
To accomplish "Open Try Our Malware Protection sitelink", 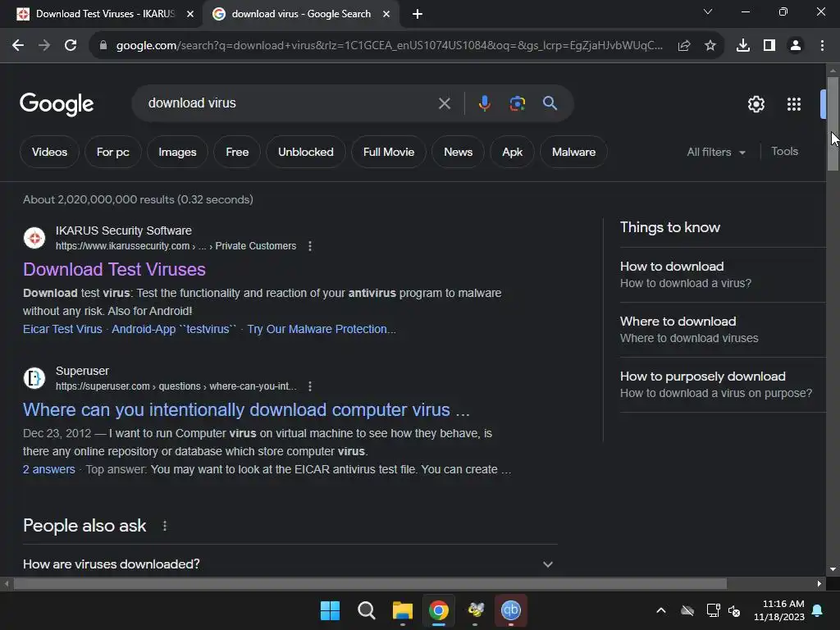I will pyautogui.click(x=322, y=329).
